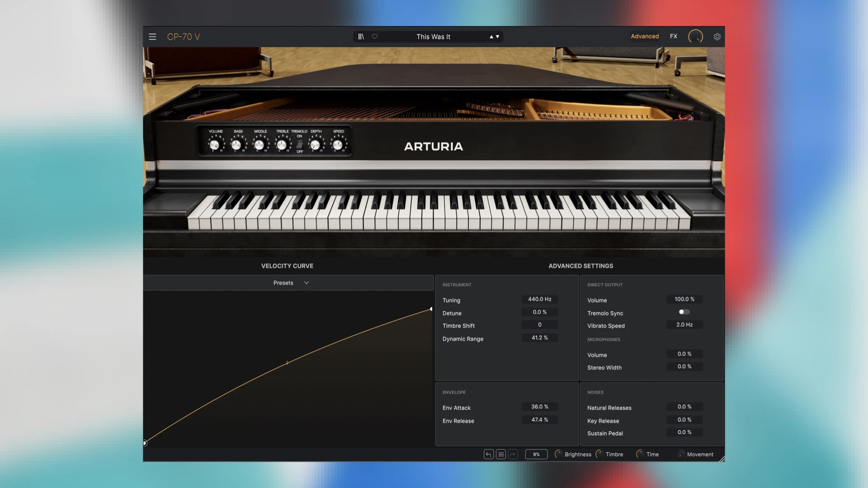The width and height of the screenshot is (868, 488).
Task: Select previous preset with up arrow
Action: pyautogui.click(x=491, y=37)
